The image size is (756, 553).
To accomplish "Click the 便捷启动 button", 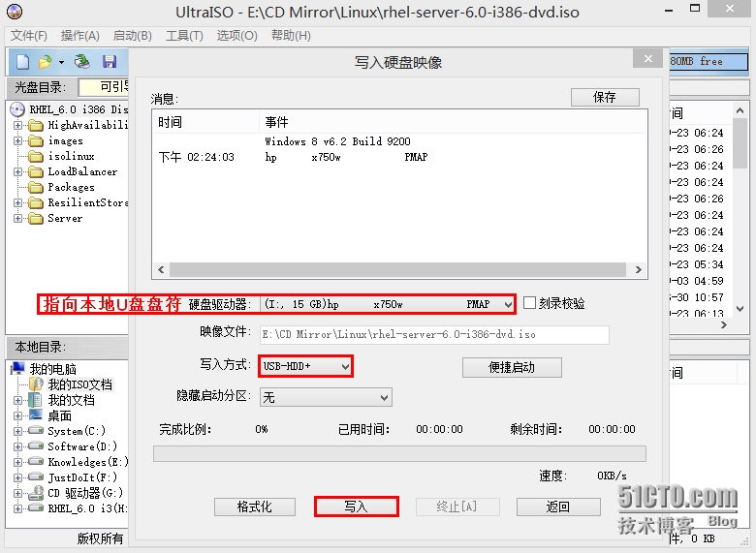I will coord(512,368).
